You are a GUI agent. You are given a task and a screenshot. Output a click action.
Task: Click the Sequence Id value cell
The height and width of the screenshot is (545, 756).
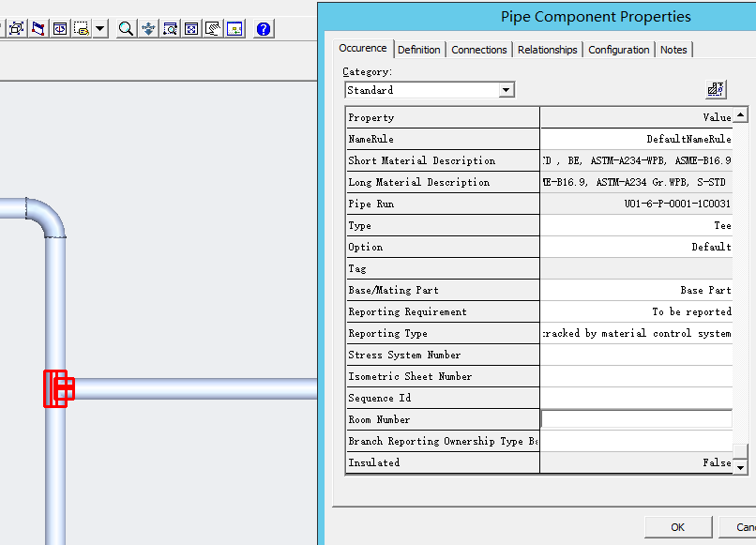pos(637,398)
